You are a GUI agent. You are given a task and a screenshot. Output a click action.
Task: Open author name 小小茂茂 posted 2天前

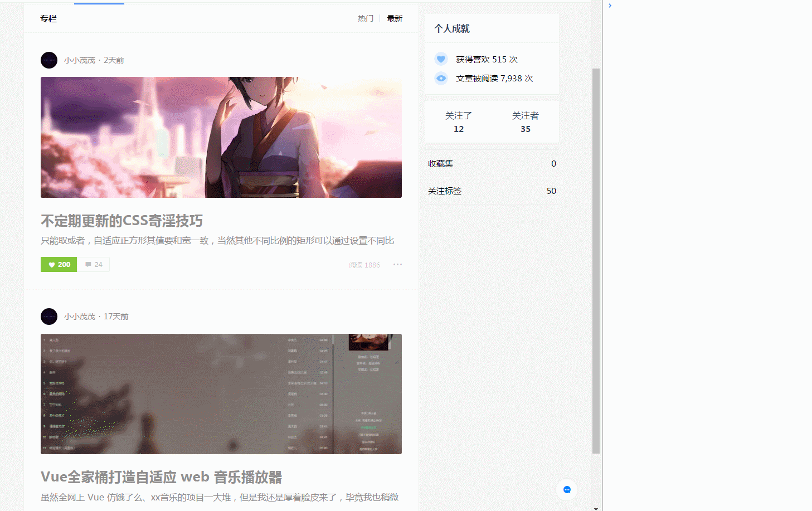(x=80, y=60)
